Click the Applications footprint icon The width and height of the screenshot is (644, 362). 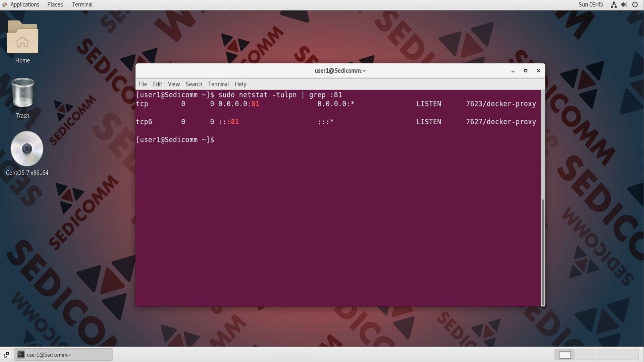coord(4,4)
